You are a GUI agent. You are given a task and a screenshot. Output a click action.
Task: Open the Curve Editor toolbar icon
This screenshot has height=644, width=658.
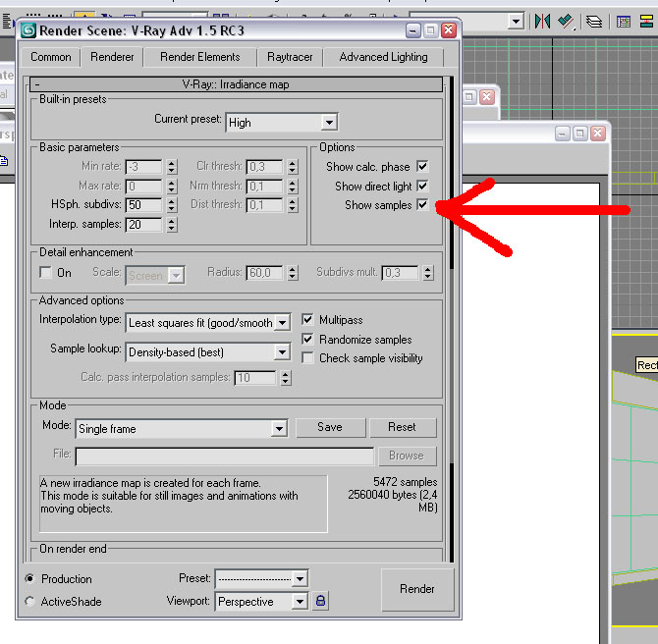(x=624, y=21)
